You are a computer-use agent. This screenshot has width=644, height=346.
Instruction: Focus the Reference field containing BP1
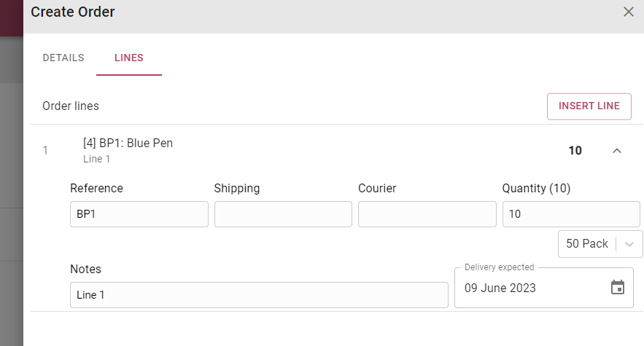tap(139, 214)
